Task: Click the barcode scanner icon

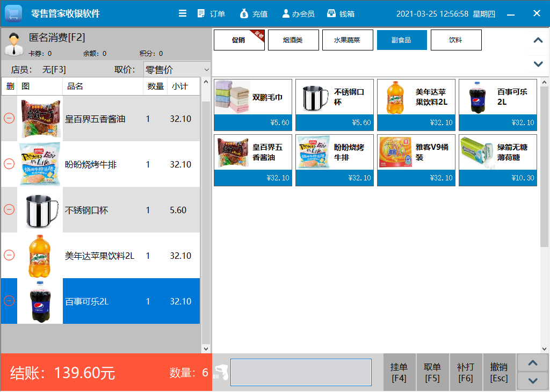Action: click(x=221, y=372)
